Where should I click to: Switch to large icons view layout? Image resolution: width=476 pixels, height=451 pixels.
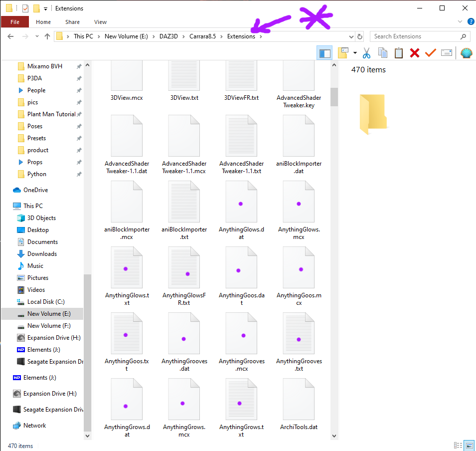click(469, 446)
